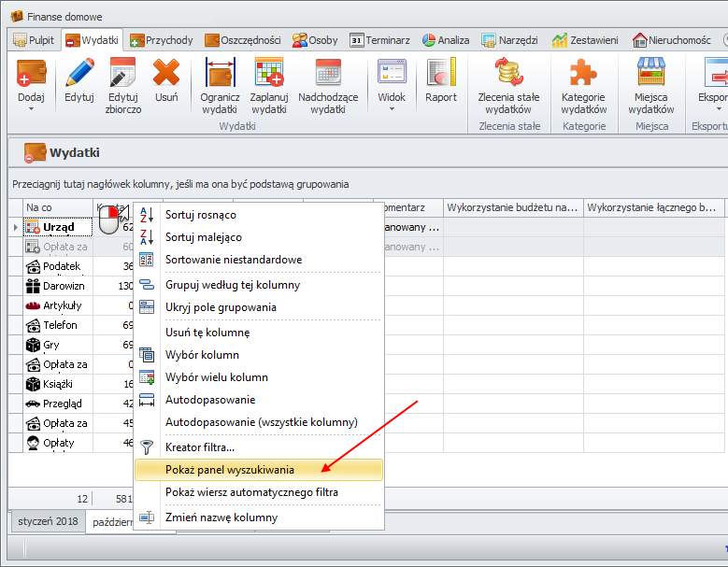Viewport: 728px width, 567px height.
Task: Expand the Dodaj dropdown arrow
Action: pos(31,108)
